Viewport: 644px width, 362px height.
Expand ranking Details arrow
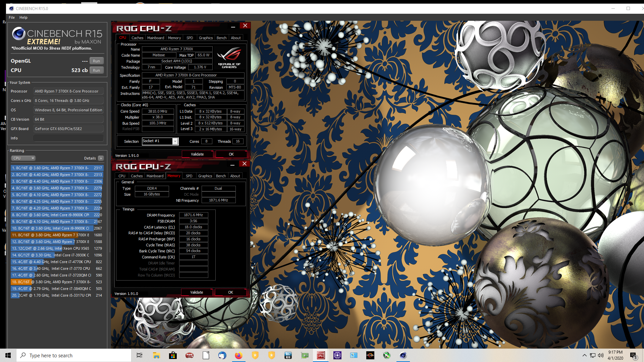(101, 158)
